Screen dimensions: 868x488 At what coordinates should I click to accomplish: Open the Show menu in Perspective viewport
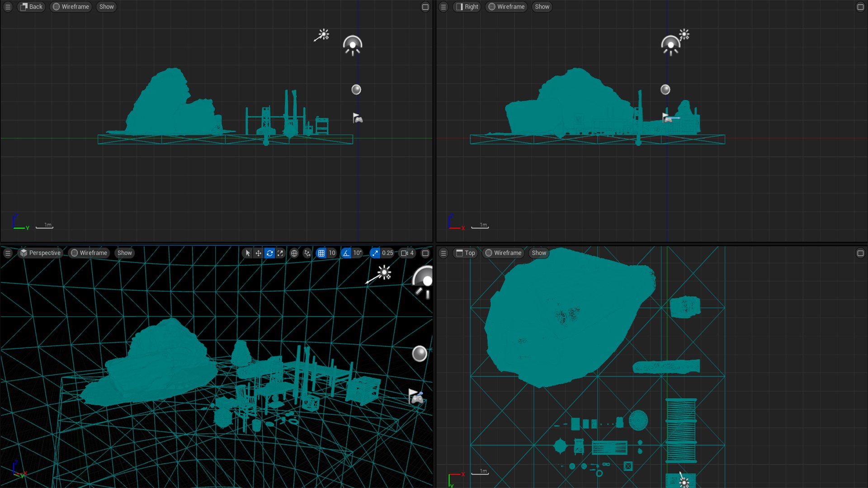coord(125,253)
